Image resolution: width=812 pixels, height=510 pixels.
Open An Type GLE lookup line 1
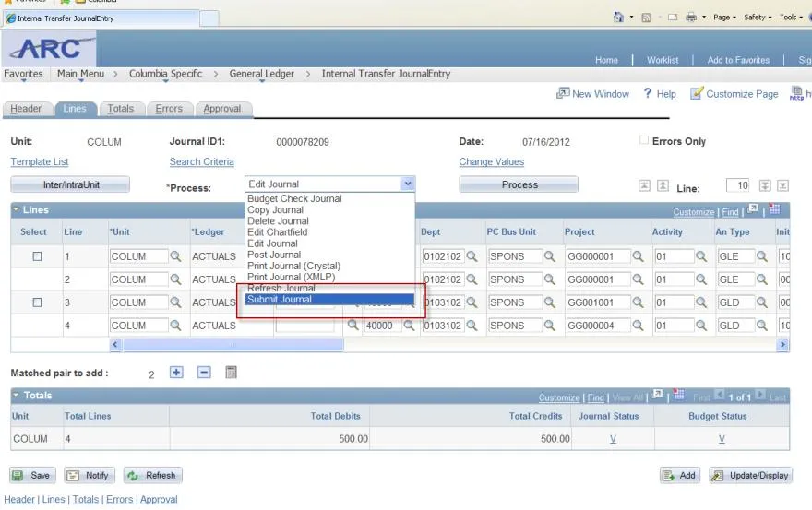762,256
